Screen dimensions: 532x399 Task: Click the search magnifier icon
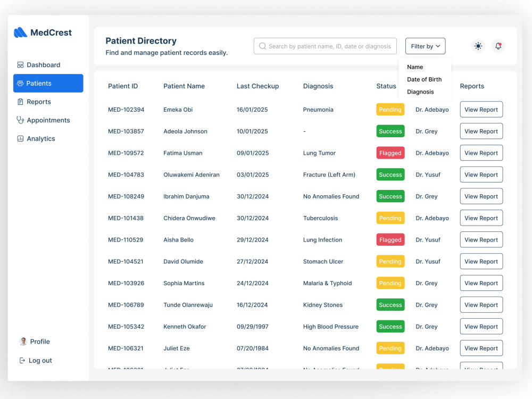coord(262,46)
